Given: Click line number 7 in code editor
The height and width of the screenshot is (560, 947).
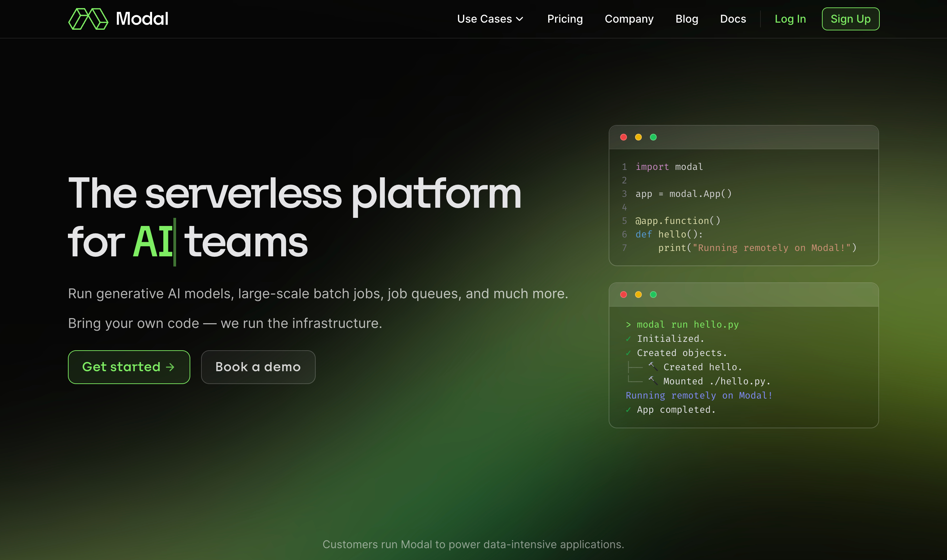Looking at the screenshot, I should pyautogui.click(x=624, y=248).
